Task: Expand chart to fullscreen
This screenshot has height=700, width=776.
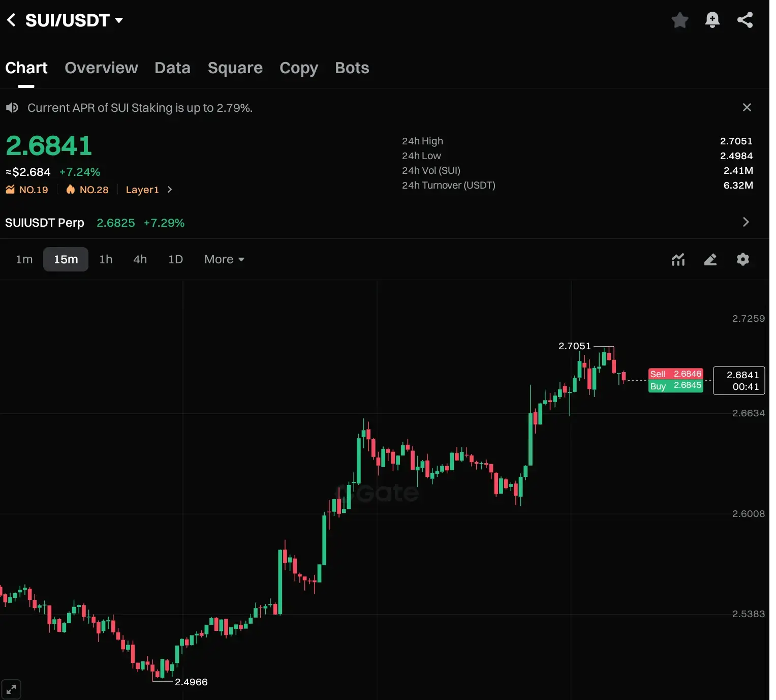Action: (11, 689)
